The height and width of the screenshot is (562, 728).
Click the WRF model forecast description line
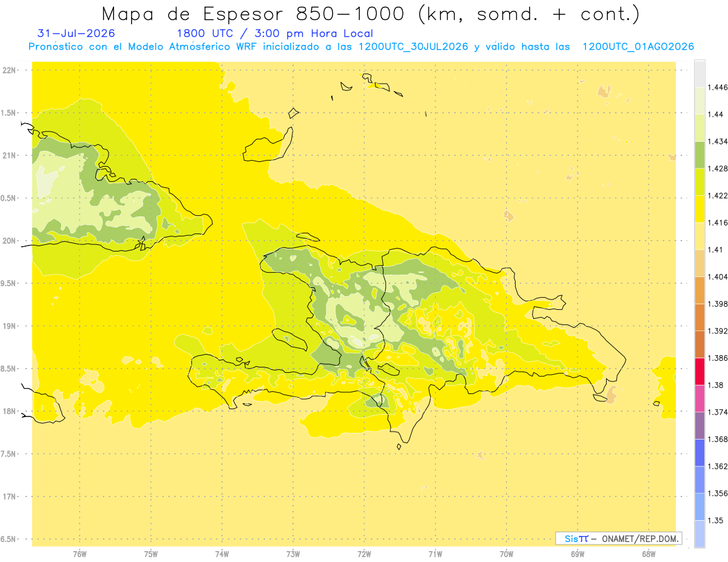(x=362, y=47)
